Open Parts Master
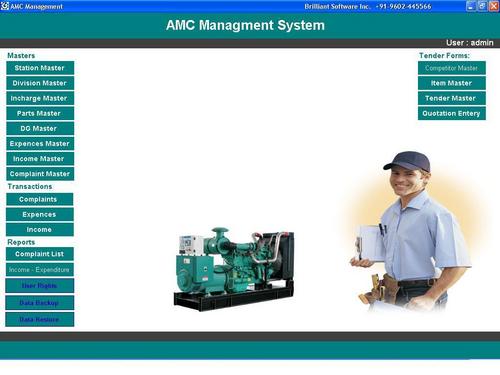500x375 pixels. (40, 113)
